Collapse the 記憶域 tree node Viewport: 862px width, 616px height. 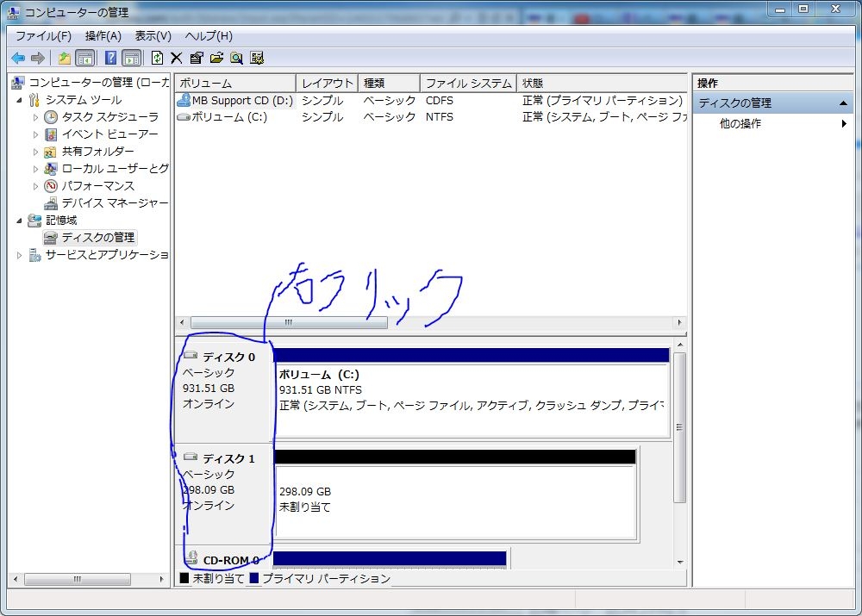[21, 221]
